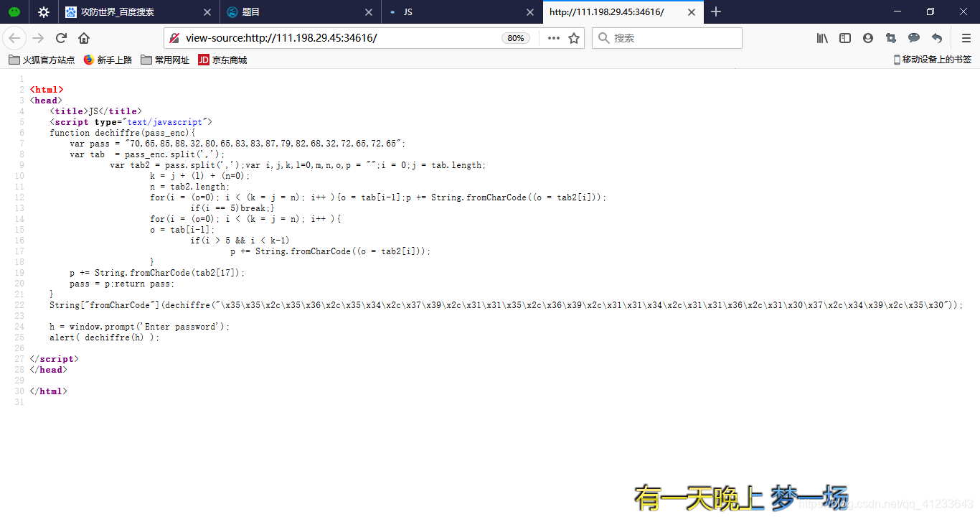Viewport: 980px width, 517px height.
Task: Go forward to next page
Action: point(39,38)
